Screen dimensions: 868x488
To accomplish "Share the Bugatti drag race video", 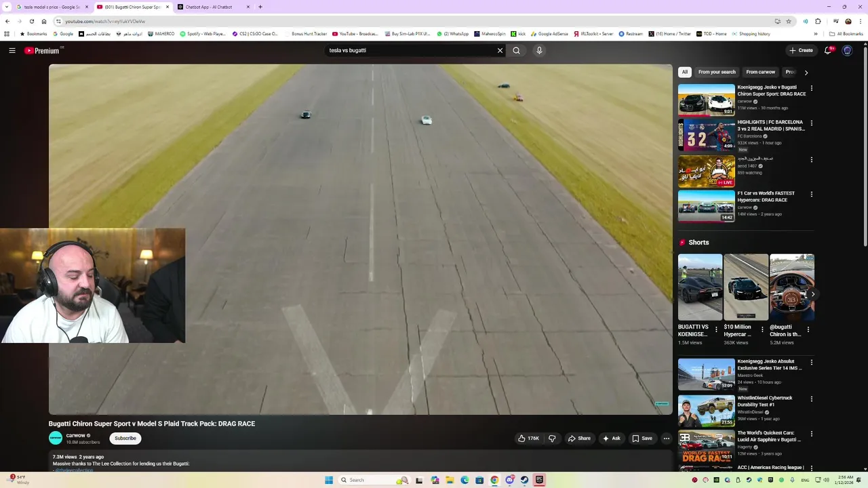I will click(579, 439).
